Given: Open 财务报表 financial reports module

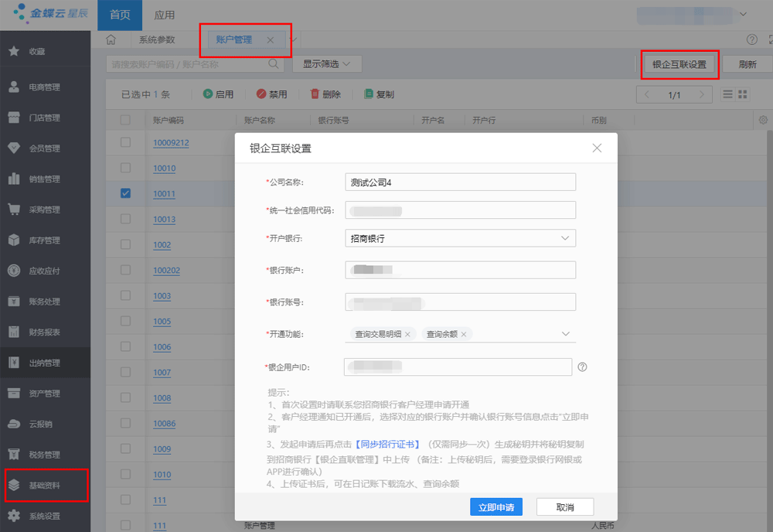Looking at the screenshot, I should point(44,332).
